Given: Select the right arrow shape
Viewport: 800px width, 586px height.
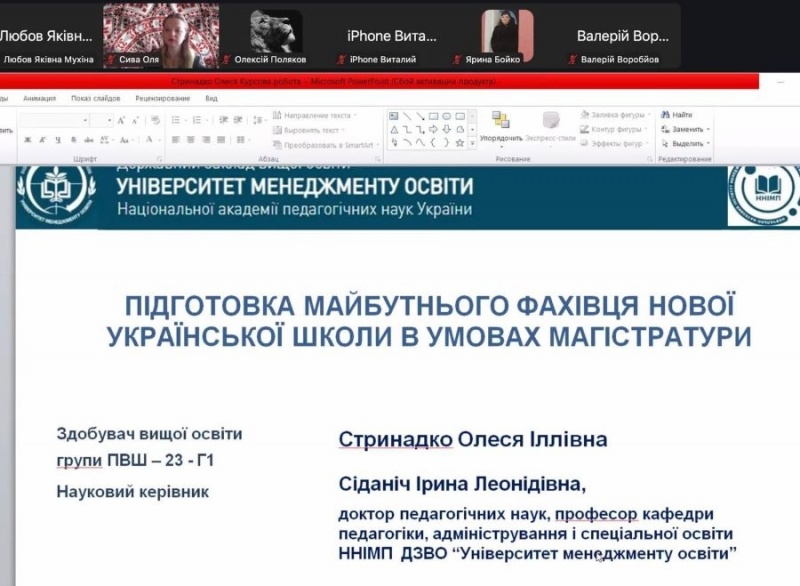Looking at the screenshot, I should pyautogui.click(x=433, y=129).
